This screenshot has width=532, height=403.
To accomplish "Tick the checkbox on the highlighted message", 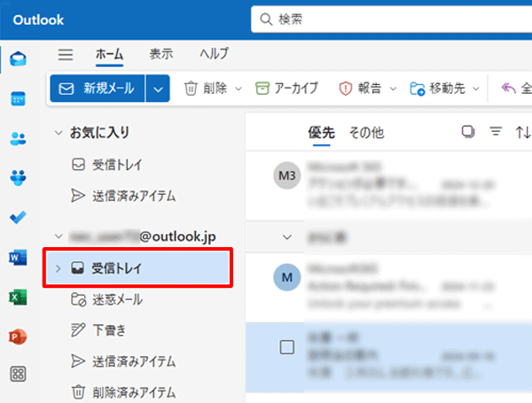I will (286, 347).
